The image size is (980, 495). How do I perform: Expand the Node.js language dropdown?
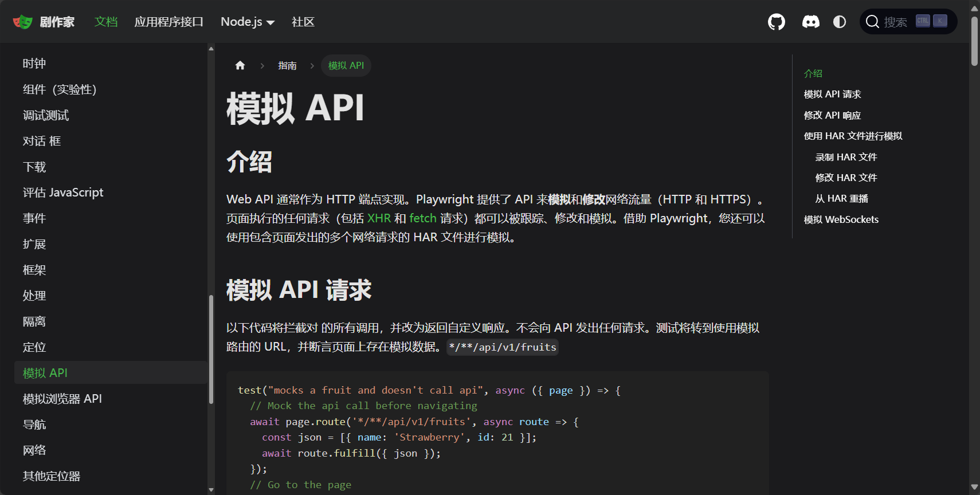[x=248, y=22]
